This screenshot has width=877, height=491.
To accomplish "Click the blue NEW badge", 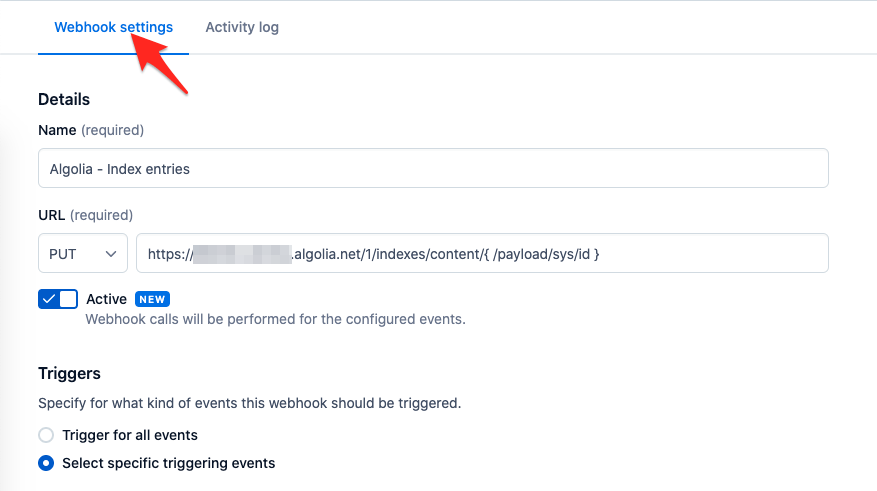I will point(152,299).
